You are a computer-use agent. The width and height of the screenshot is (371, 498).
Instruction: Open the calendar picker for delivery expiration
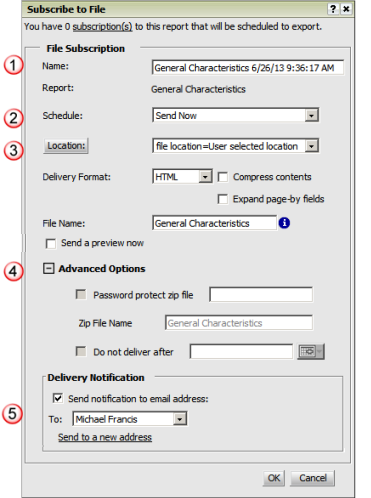coord(310,352)
